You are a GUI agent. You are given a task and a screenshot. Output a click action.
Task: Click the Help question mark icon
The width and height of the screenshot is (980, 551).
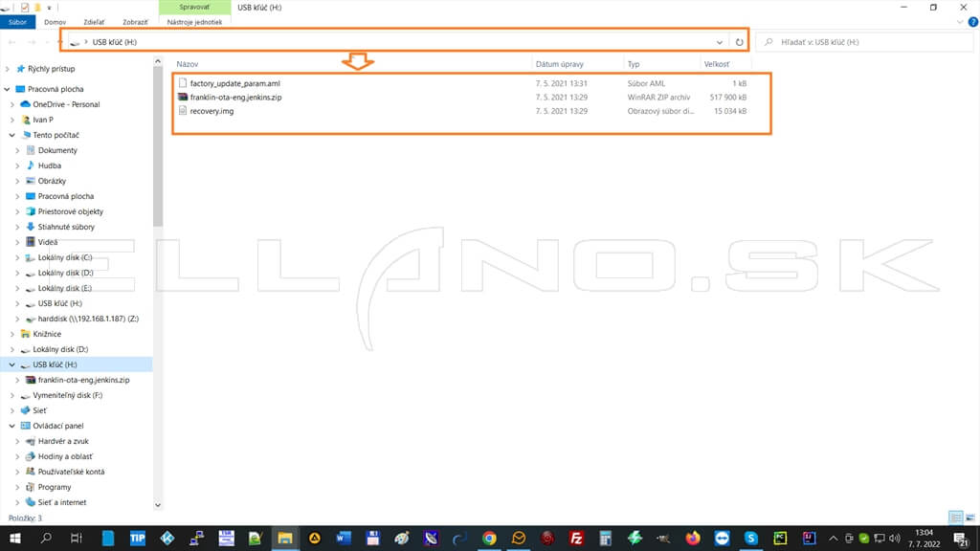pos(972,22)
